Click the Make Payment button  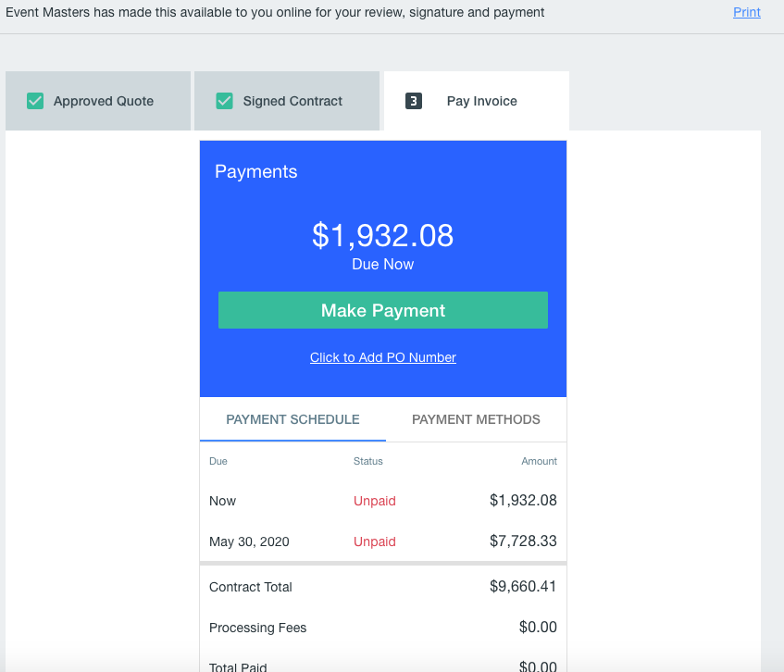[383, 310]
